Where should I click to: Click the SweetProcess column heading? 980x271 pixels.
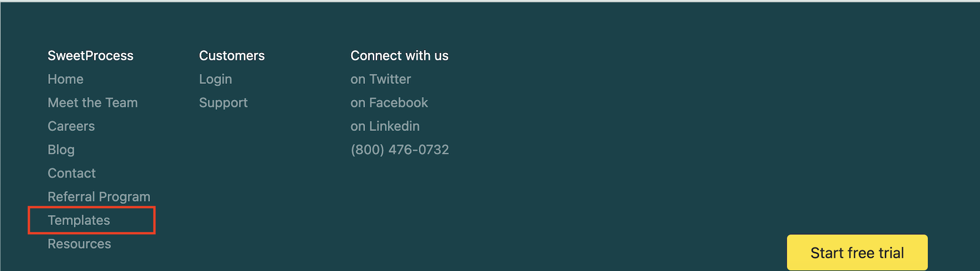coord(91,56)
